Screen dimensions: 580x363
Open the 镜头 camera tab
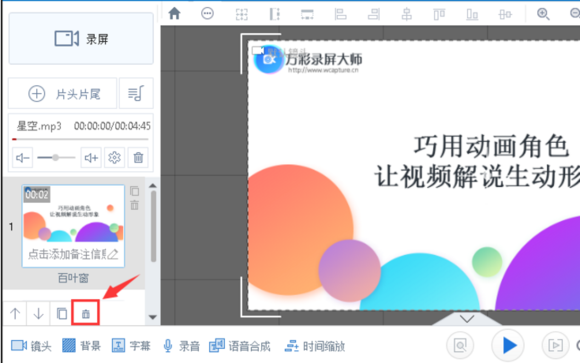pyautogui.click(x=31, y=346)
